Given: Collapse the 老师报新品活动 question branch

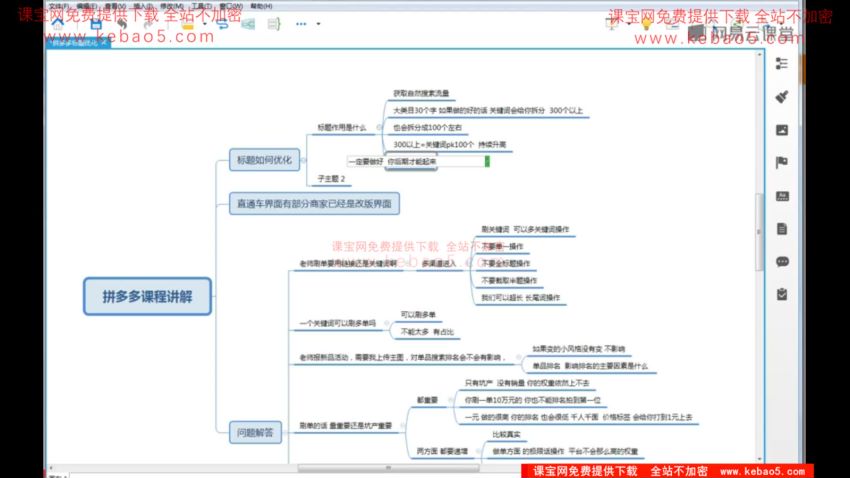Looking at the screenshot, I should click(518, 357).
